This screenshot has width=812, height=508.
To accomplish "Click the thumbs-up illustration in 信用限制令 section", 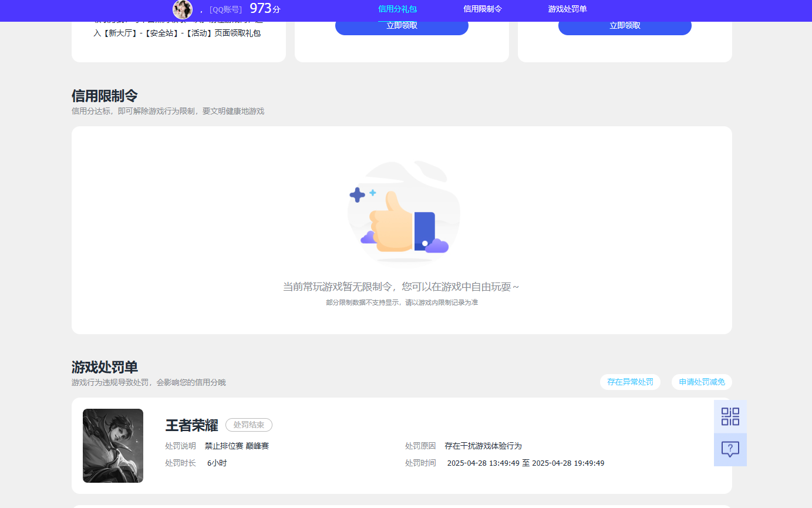I will tap(403, 211).
